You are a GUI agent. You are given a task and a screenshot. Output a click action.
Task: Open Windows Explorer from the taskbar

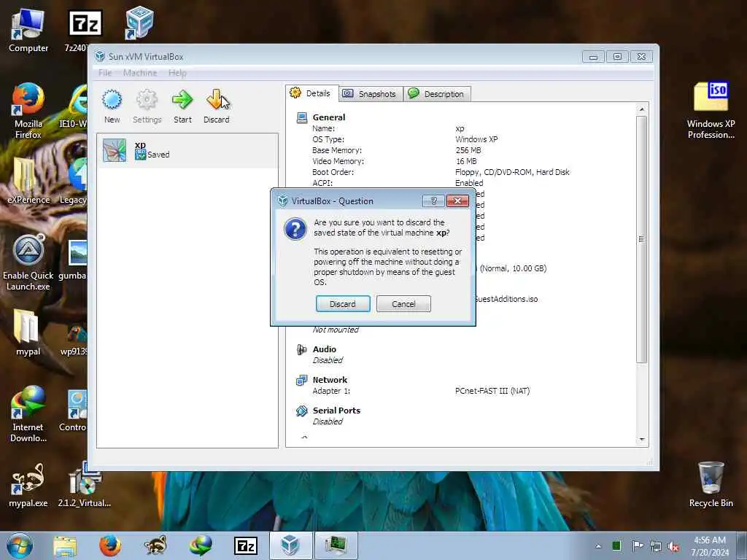click(x=65, y=546)
